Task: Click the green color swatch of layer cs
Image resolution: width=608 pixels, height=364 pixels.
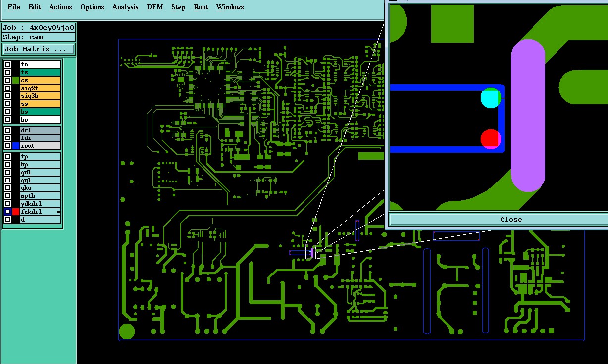Action: [x=16, y=80]
